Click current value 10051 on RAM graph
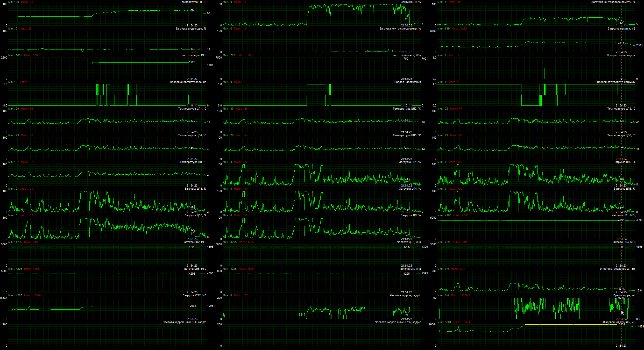 [211, 306]
